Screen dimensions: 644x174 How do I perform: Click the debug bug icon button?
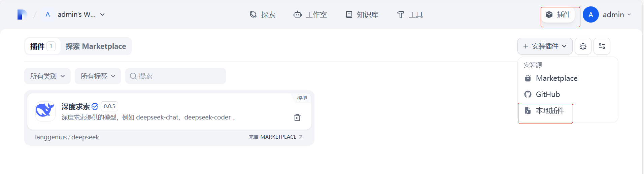pyautogui.click(x=583, y=46)
